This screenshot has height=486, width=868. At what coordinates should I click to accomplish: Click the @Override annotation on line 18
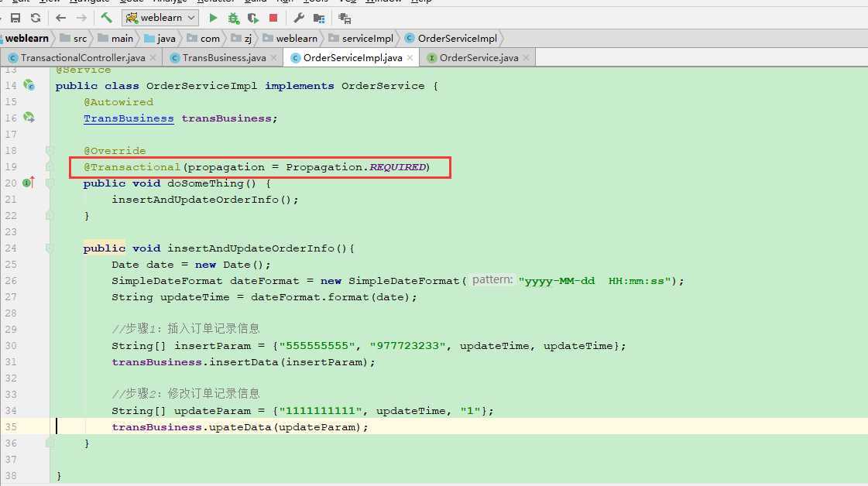point(115,151)
